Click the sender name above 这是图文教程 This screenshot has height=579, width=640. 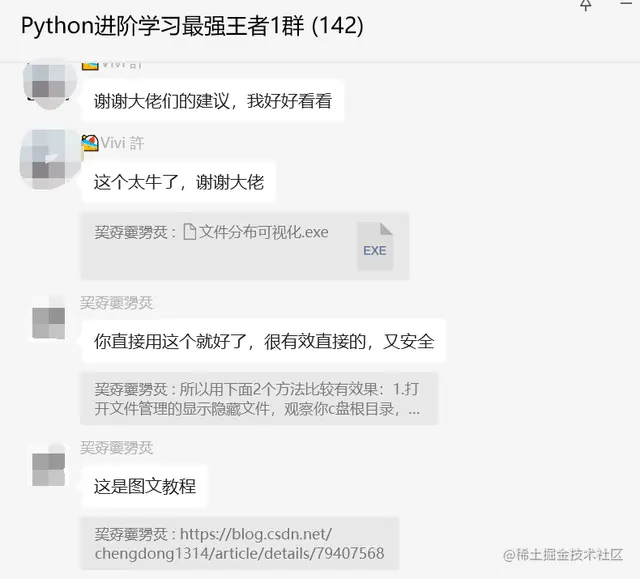117,448
